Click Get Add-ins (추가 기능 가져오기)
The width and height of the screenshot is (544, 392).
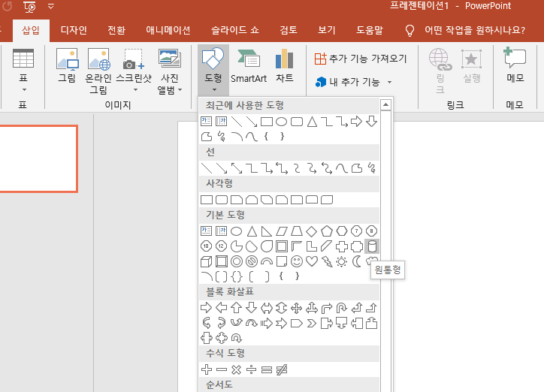coord(360,59)
